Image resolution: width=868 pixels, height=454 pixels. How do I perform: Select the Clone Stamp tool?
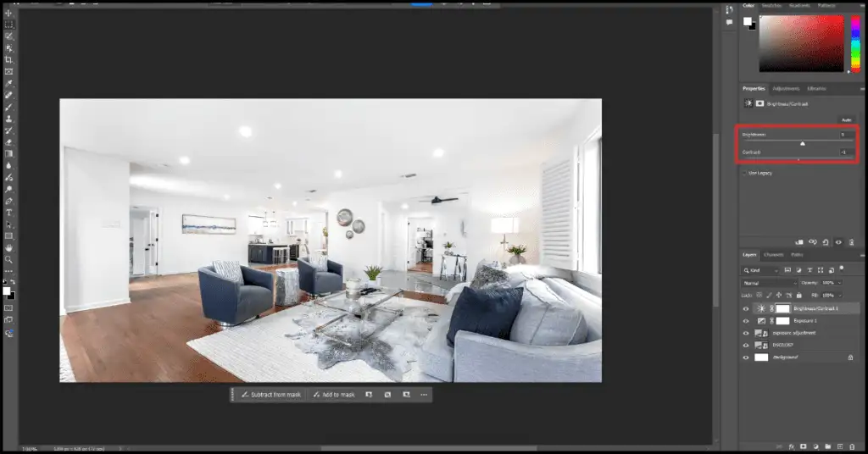[8, 119]
